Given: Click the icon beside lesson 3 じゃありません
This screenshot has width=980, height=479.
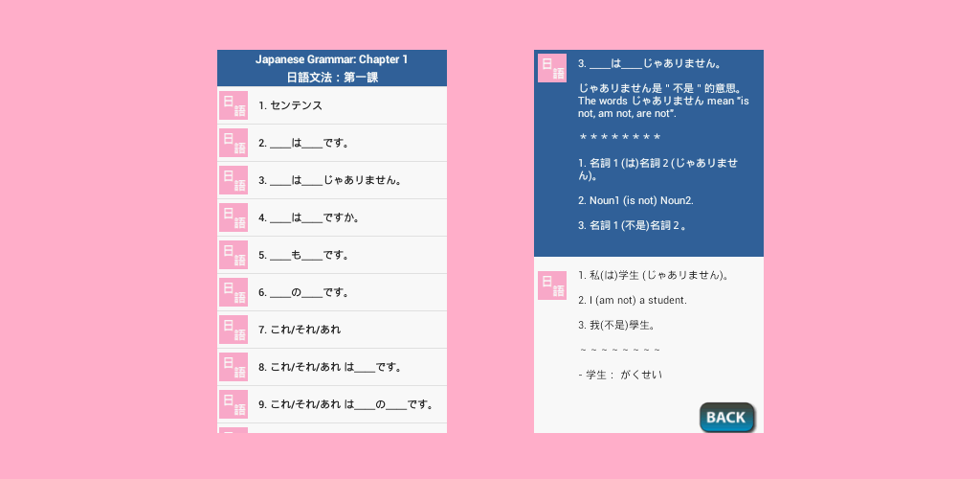Looking at the screenshot, I should (234, 180).
